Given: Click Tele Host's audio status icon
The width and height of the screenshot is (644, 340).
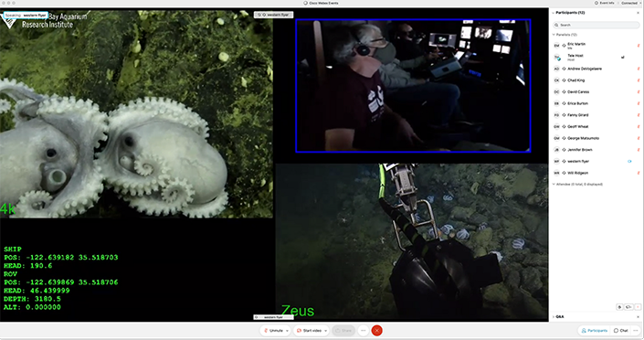Looking at the screenshot, I should [623, 58].
